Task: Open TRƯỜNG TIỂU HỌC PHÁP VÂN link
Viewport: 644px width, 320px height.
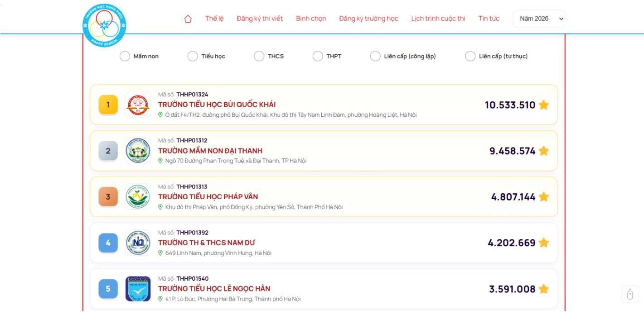Action: coord(208,197)
